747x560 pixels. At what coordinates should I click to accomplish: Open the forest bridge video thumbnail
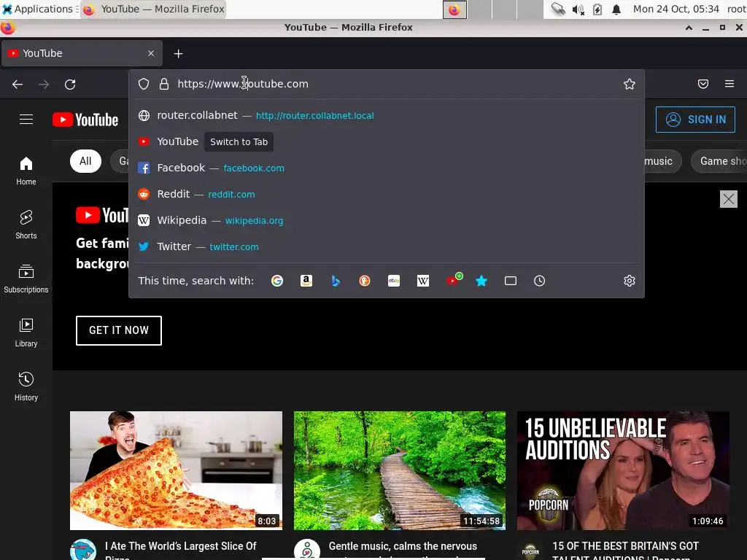[x=399, y=470]
